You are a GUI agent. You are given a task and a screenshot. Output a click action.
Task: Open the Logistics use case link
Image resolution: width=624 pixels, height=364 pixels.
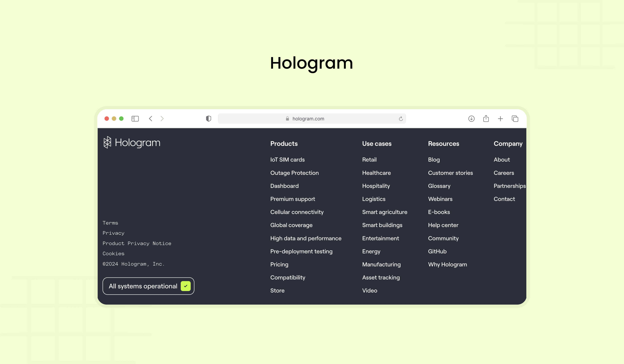374,199
